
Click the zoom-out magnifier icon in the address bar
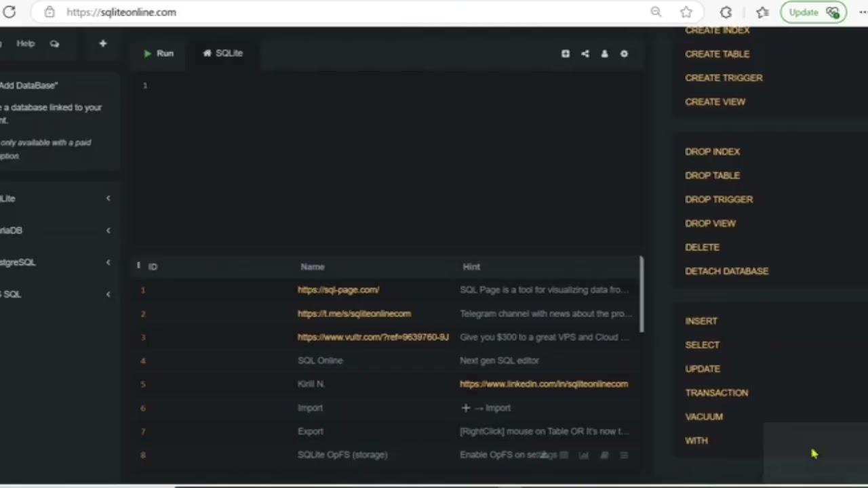[656, 12]
